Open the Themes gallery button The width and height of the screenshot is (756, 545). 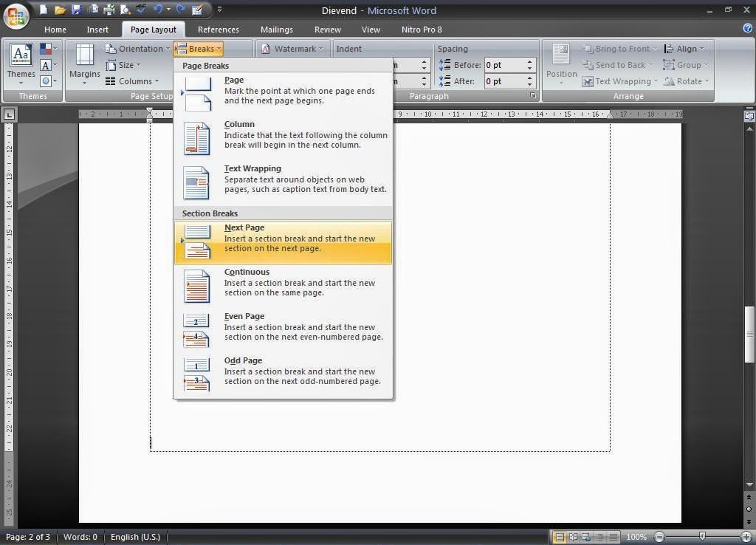21,65
